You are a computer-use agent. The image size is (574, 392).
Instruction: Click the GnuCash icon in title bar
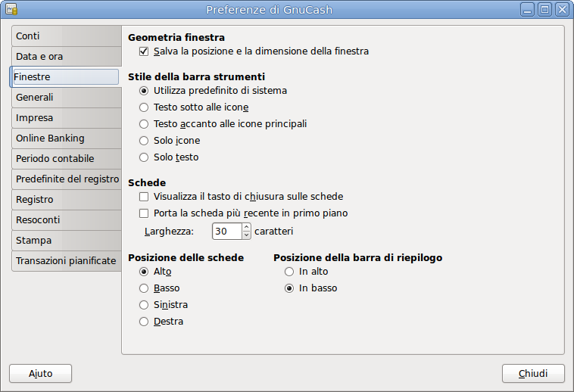pyautogui.click(x=11, y=10)
